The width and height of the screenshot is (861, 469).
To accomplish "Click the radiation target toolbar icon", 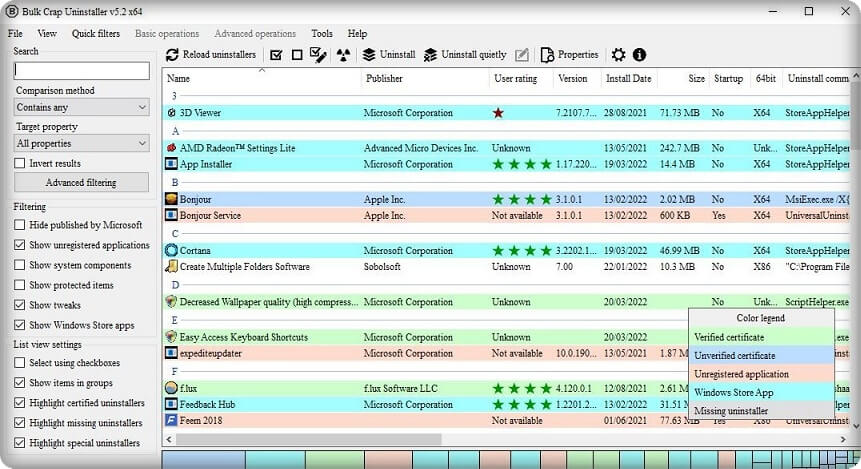I will pos(343,54).
